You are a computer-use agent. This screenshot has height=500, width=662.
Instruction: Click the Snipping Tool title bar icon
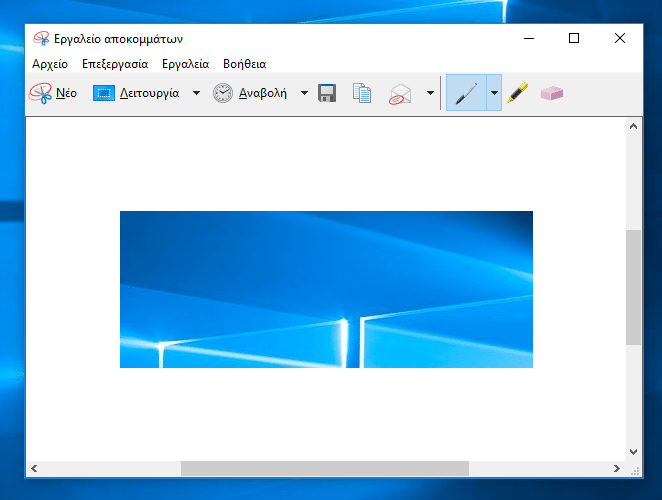pos(41,38)
